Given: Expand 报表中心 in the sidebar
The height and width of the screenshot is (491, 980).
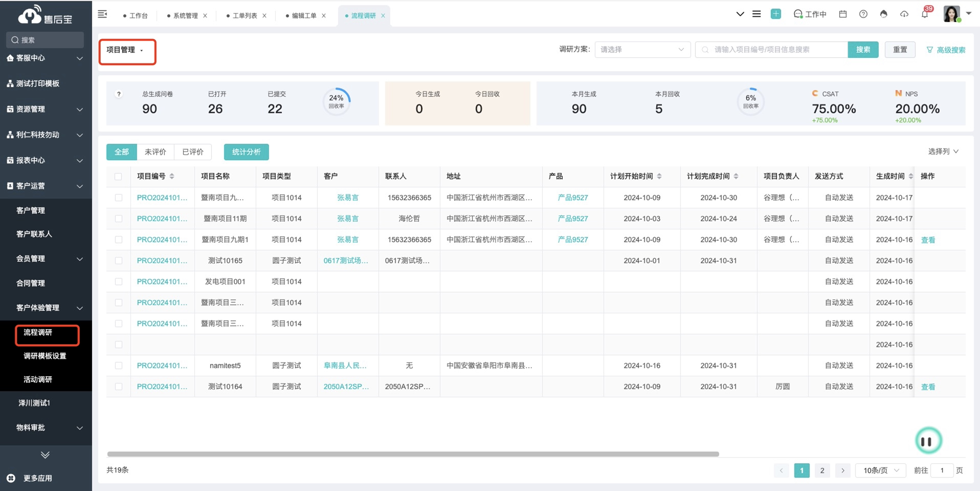Looking at the screenshot, I should click(x=46, y=160).
